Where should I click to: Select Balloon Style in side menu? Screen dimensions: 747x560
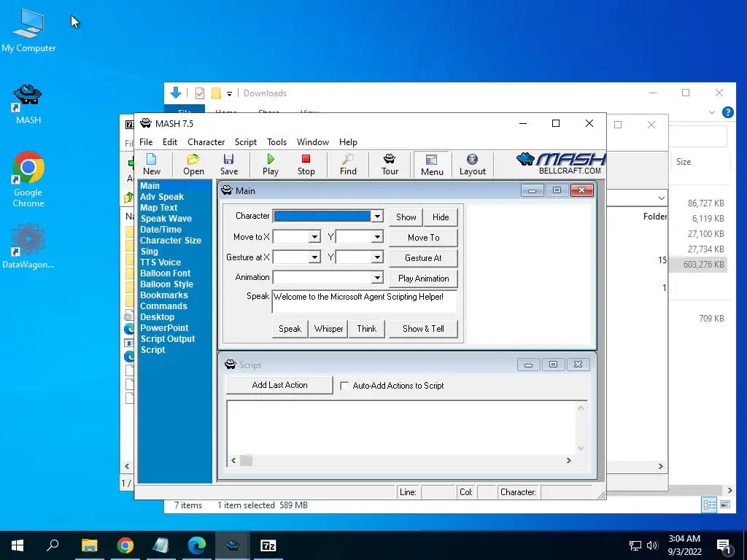coord(166,284)
